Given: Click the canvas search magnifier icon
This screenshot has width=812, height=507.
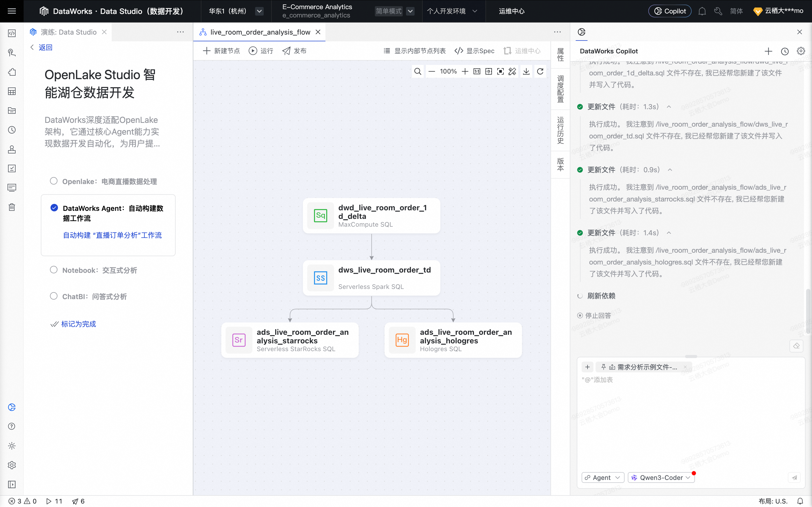Looking at the screenshot, I should pos(418,71).
